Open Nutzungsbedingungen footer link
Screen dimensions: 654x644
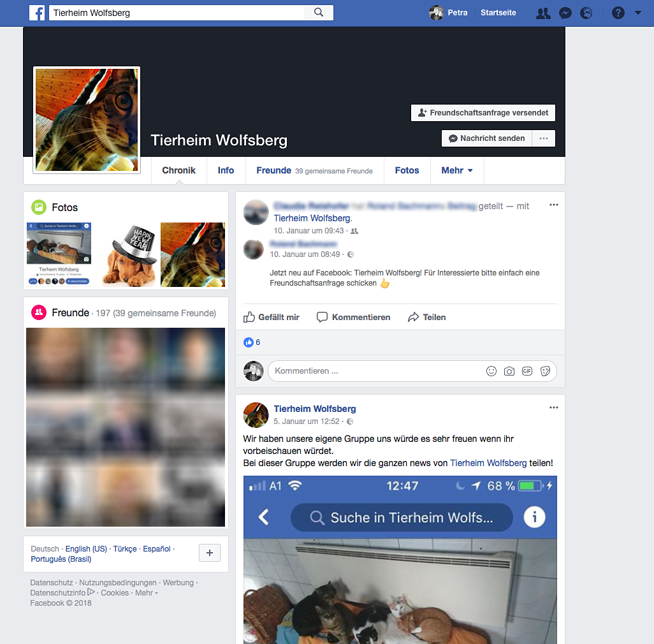tap(118, 583)
